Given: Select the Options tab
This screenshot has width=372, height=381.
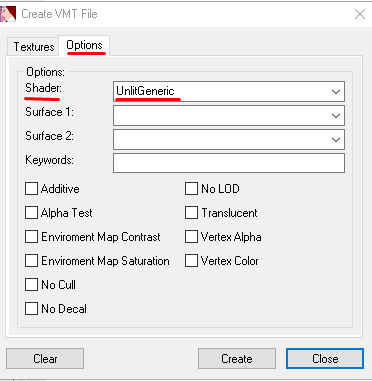Looking at the screenshot, I should click(x=84, y=45).
